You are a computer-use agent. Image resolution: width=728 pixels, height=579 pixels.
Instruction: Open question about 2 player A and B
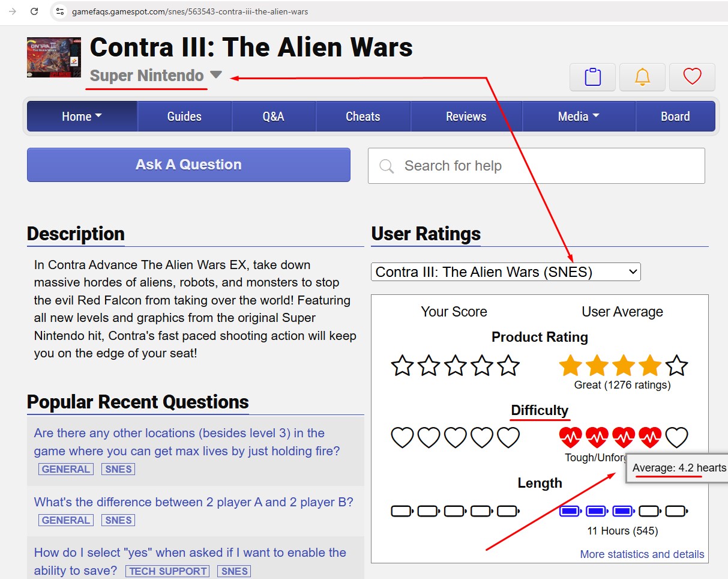coord(194,502)
